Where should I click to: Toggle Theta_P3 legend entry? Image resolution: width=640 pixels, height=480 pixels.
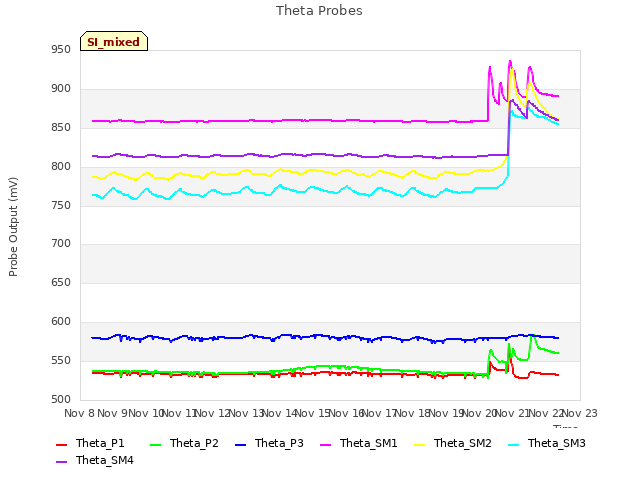point(269,443)
